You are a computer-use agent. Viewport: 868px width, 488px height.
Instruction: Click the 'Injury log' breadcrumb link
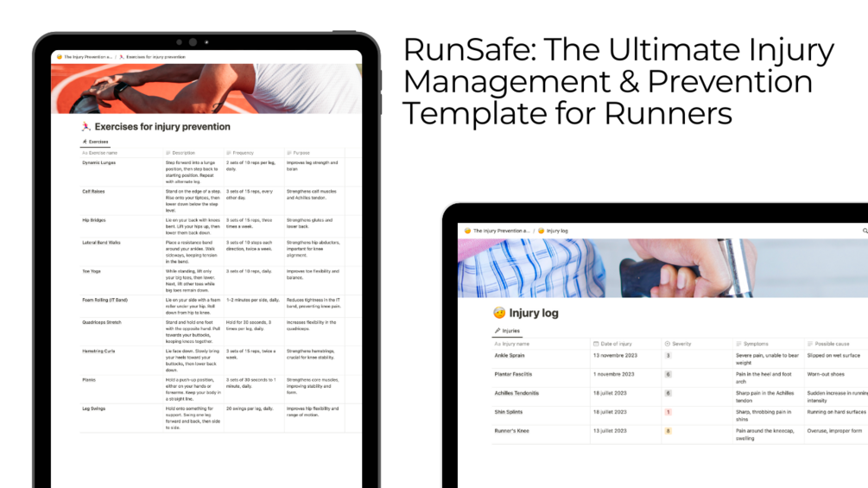(553, 231)
